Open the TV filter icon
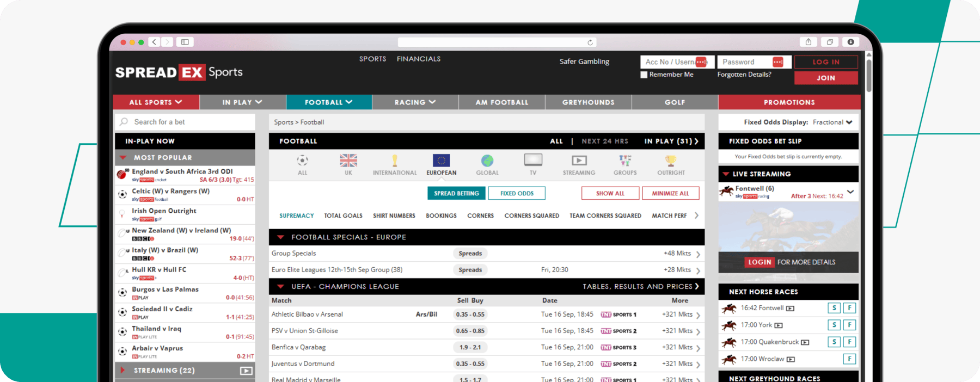980x382 pixels. pyautogui.click(x=533, y=160)
